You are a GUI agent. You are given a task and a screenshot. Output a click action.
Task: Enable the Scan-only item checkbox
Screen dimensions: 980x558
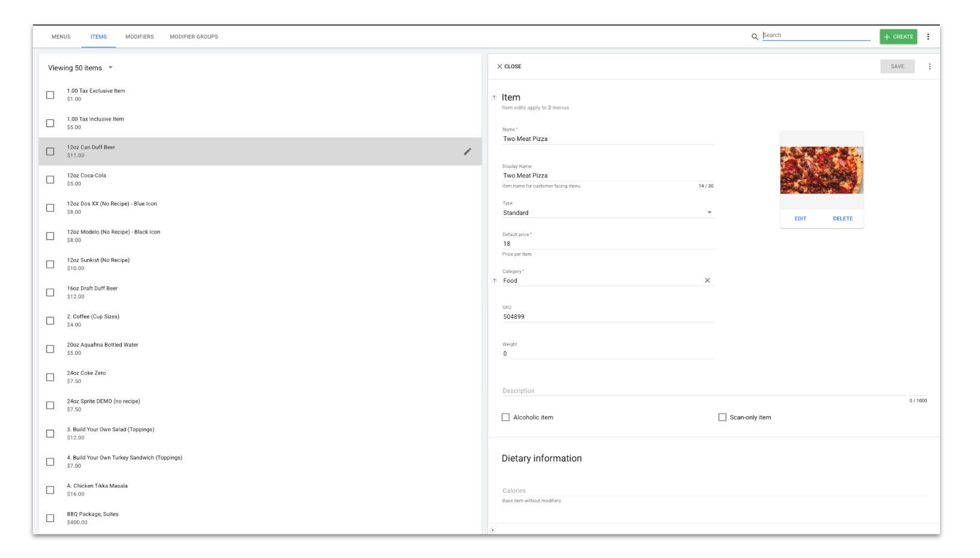(x=722, y=418)
